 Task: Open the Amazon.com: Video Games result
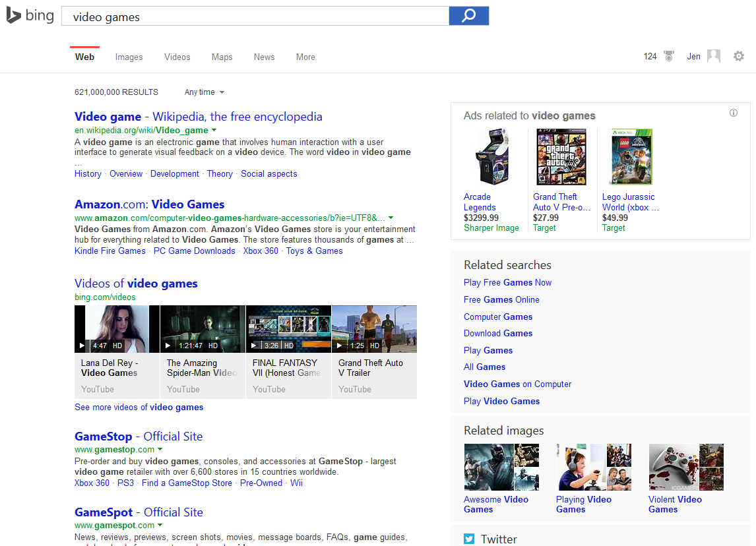tap(149, 204)
